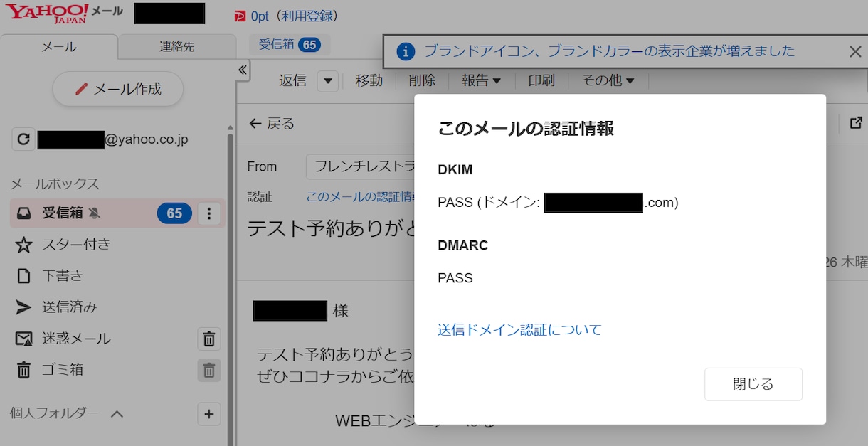Click the 0pt (利用登録) link
This screenshot has height=446, width=868.
click(x=295, y=16)
